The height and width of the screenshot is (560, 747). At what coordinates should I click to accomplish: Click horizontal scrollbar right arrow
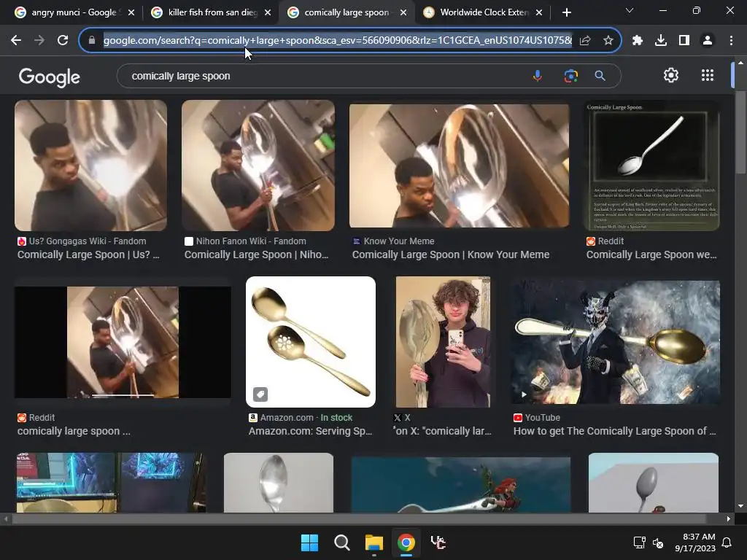click(x=729, y=519)
